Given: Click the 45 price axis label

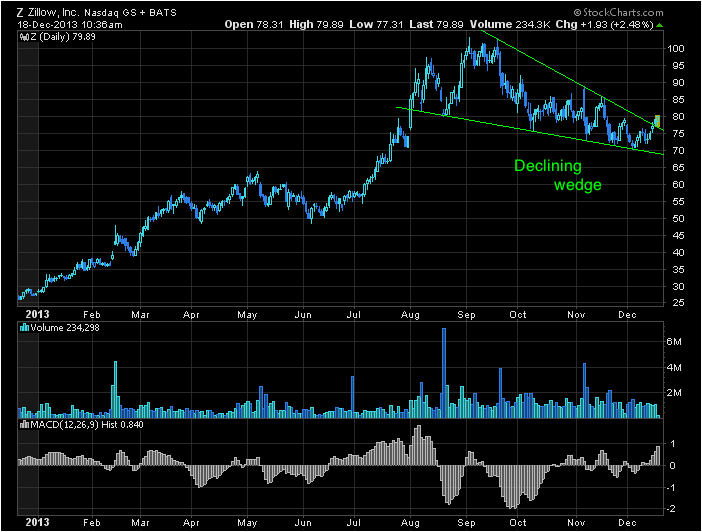Looking at the screenshot, I should click(678, 235).
